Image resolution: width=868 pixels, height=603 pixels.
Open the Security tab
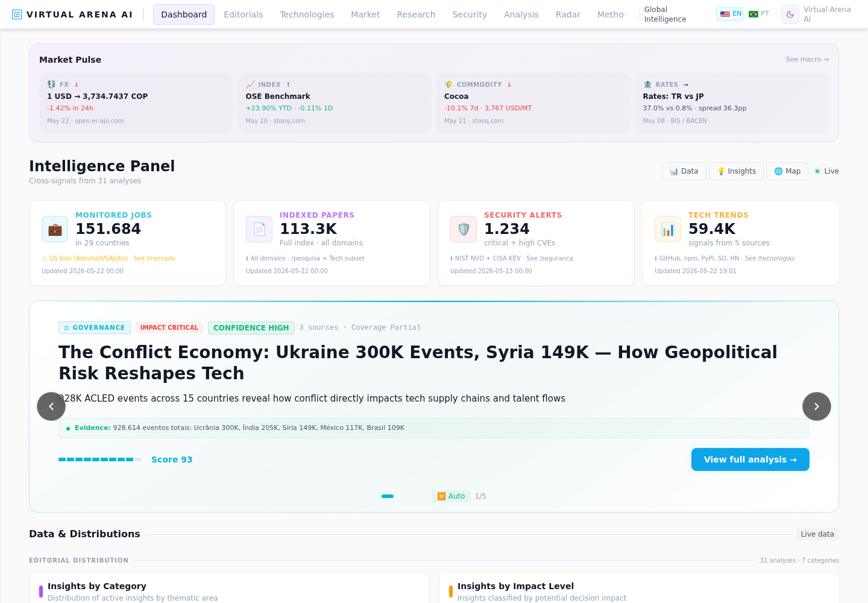point(470,14)
